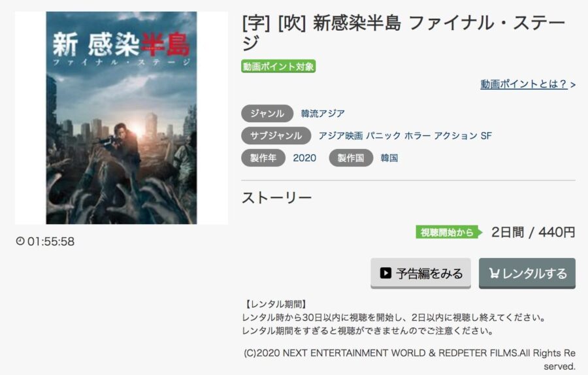588x375 pixels.
Task: Select the ホラー subgenre link
Action: pyautogui.click(x=417, y=135)
